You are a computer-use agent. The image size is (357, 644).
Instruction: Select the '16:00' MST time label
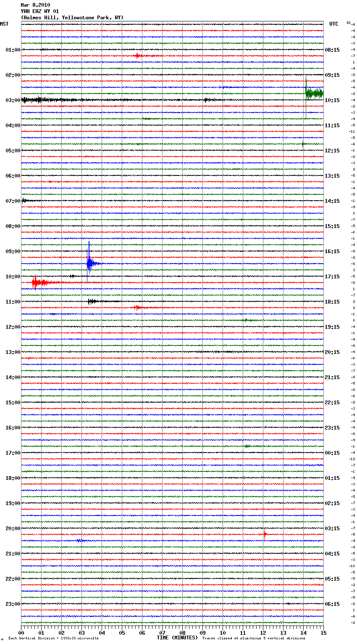click(13, 428)
